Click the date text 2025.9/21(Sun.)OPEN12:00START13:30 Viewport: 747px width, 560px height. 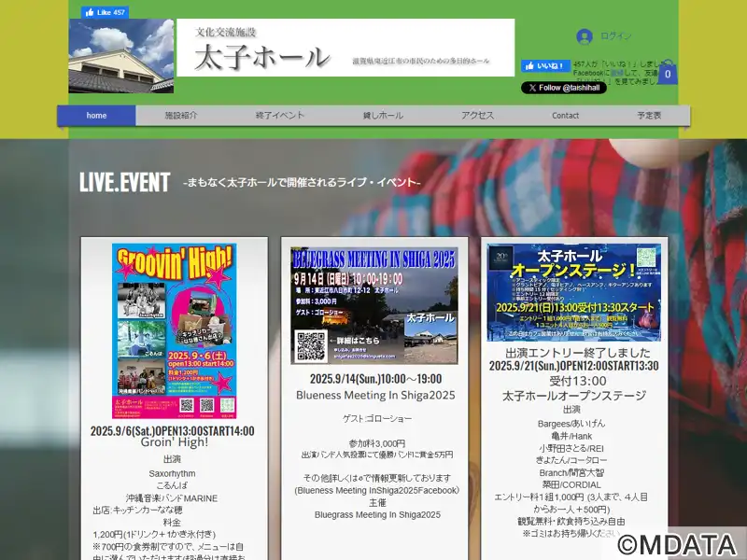point(573,366)
